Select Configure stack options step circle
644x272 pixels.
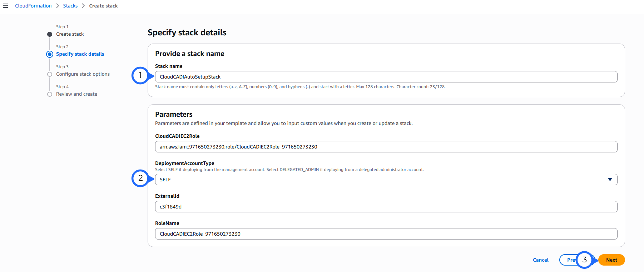50,74
